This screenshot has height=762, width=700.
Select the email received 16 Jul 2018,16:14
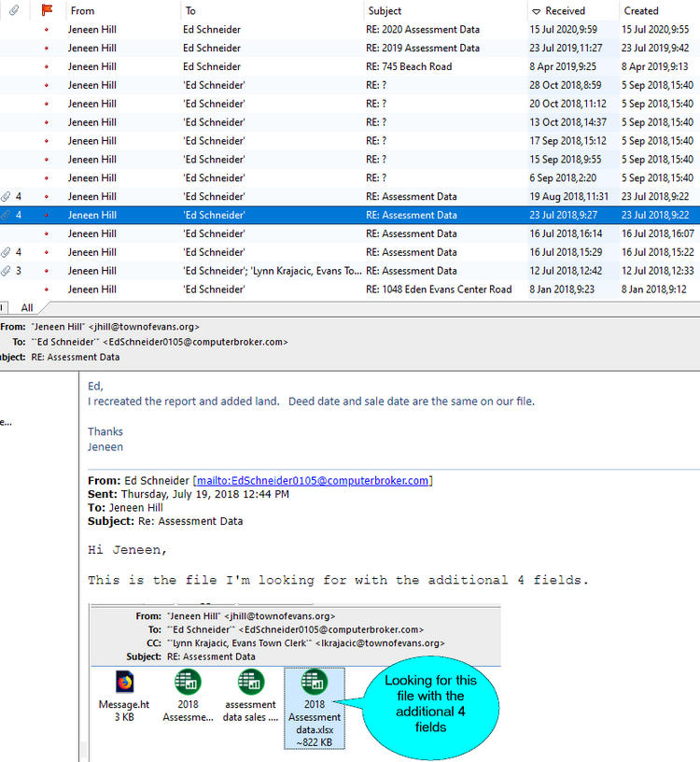click(x=350, y=233)
